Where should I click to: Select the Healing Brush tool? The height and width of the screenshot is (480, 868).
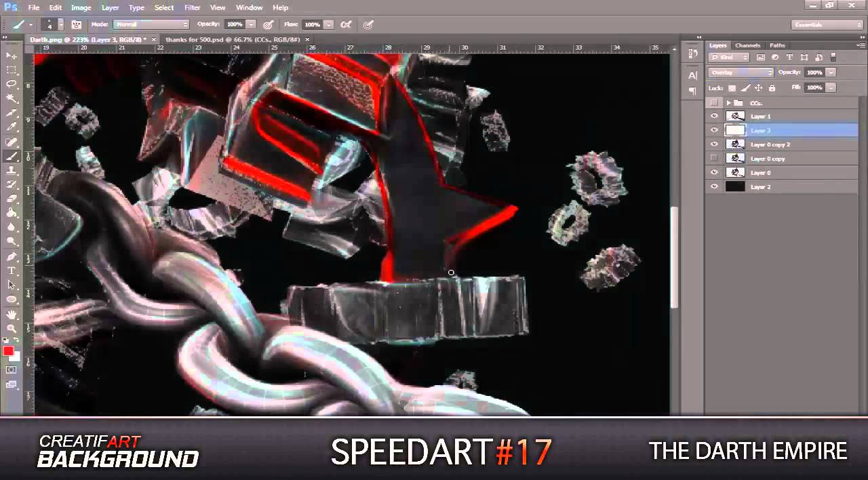coord(12,142)
